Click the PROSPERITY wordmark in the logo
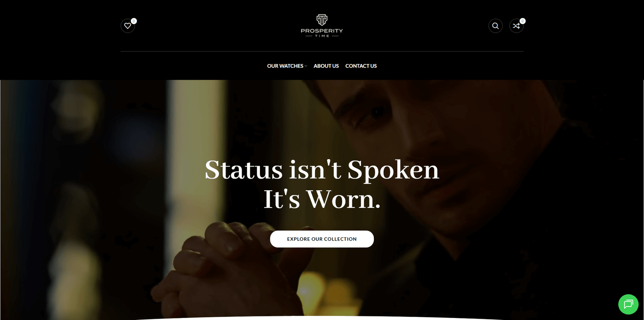The image size is (644, 320). (x=322, y=31)
